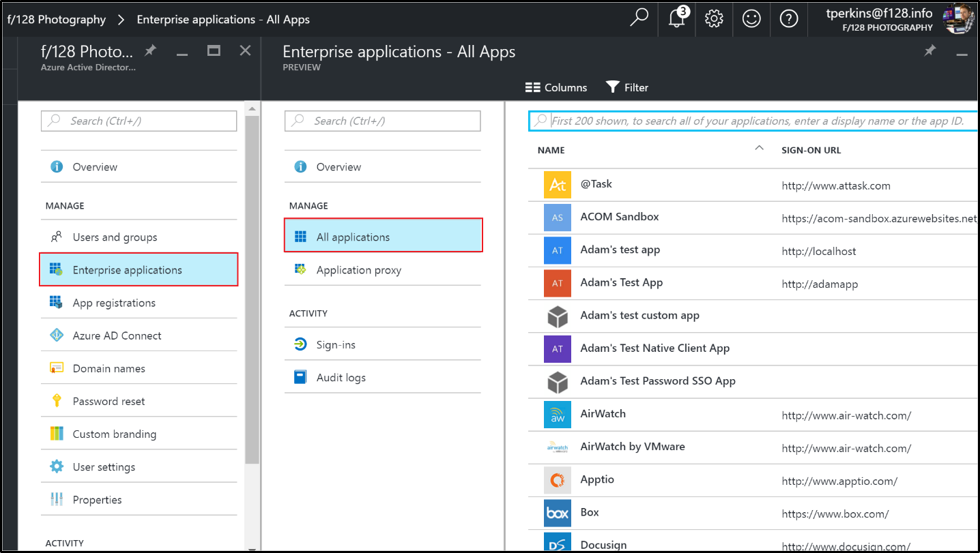Click the help question mark icon
The image size is (980, 553).
789,18
